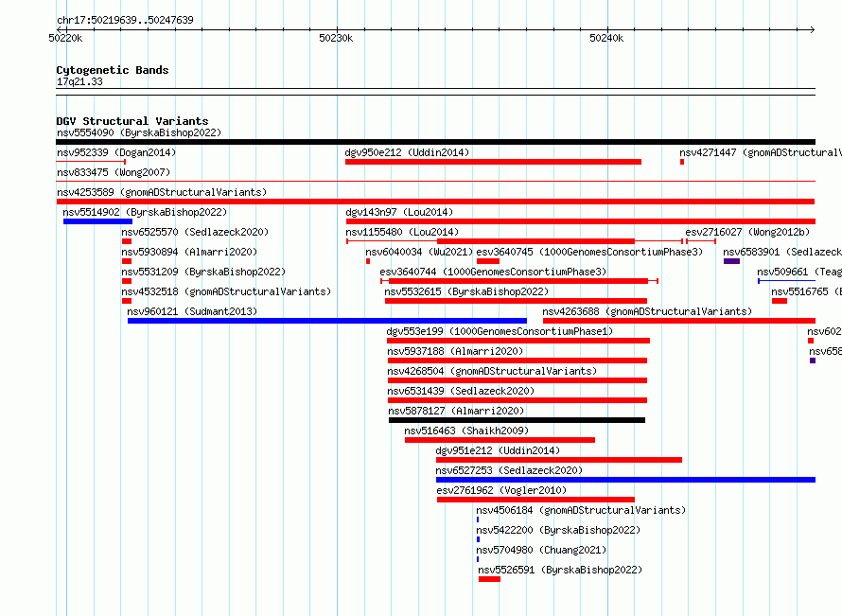Image resolution: width=842 pixels, height=616 pixels.
Task: Select the black nsv5554090 variant bar
Action: tap(435, 142)
